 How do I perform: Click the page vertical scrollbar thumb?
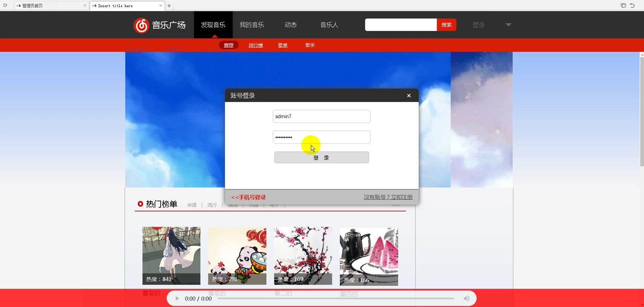pos(641,111)
